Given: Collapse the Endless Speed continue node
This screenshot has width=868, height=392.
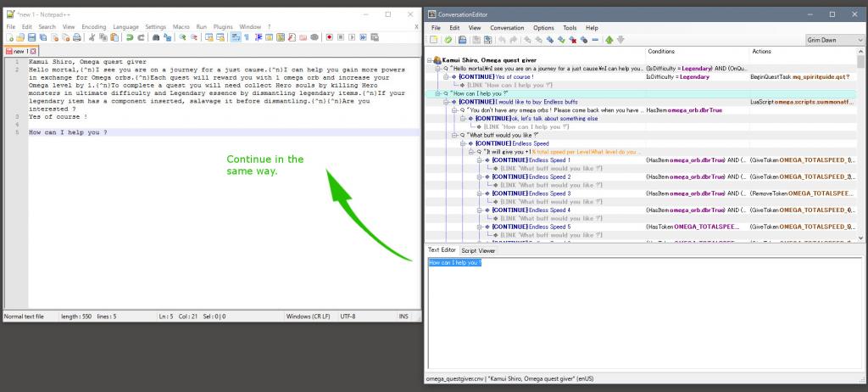Looking at the screenshot, I should click(463, 143).
